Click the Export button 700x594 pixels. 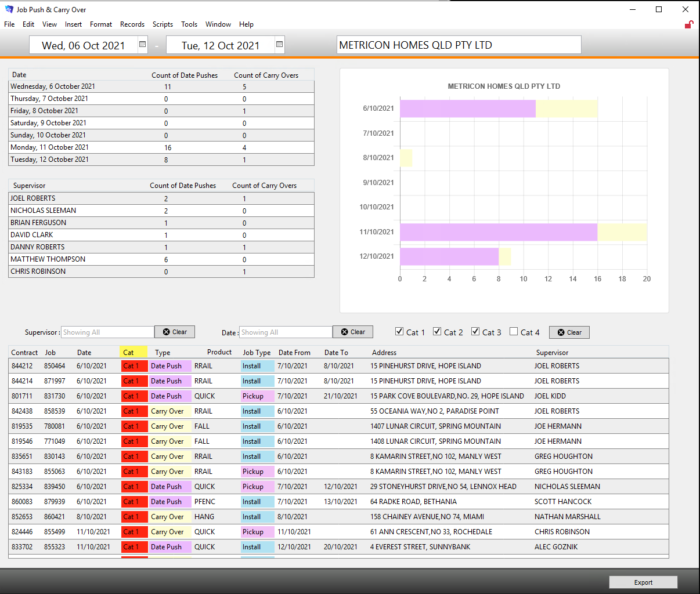(x=643, y=582)
